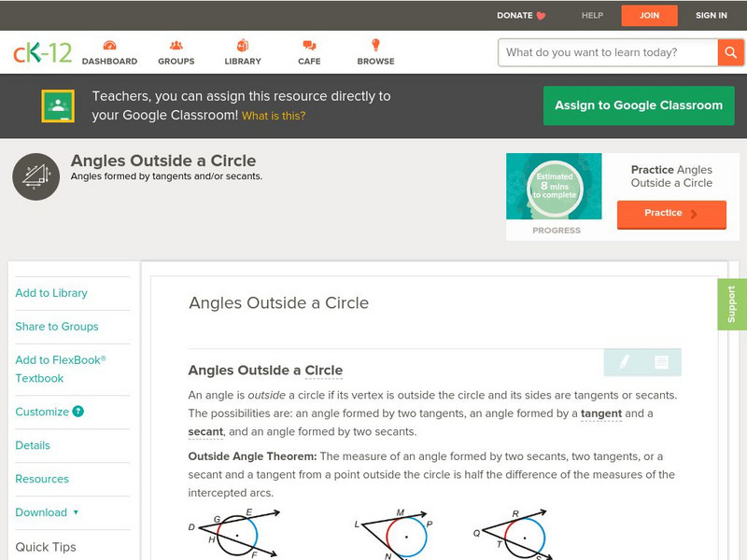Select the highlighter pen tool icon
This screenshot has height=560, width=747.
(623, 362)
